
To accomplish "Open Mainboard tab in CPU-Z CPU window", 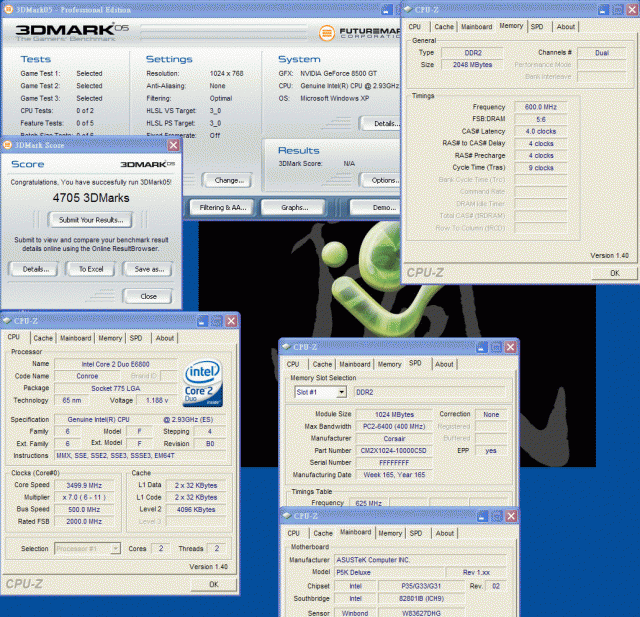I will 76,338.
